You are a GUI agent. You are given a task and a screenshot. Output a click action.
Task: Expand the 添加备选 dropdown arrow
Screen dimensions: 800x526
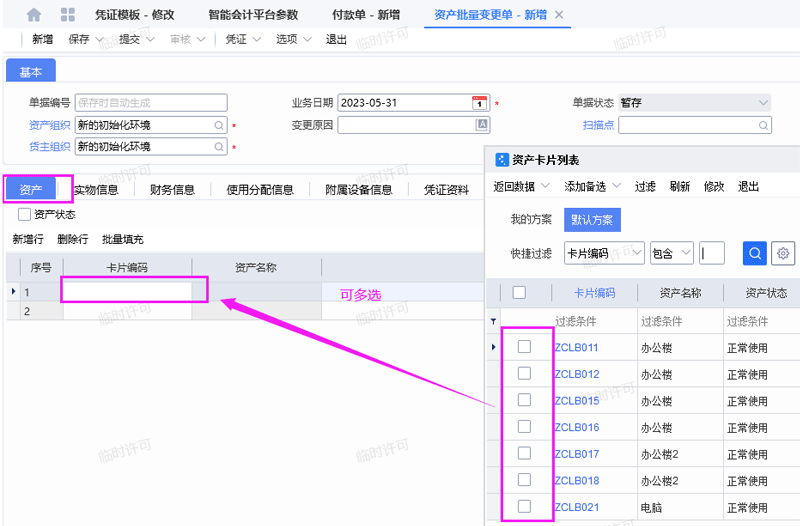click(x=616, y=186)
